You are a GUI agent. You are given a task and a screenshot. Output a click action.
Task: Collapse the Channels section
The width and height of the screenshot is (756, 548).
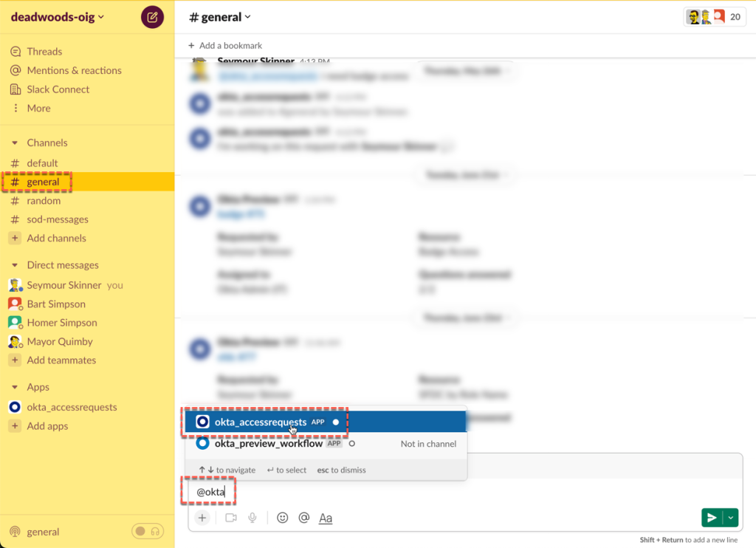(x=15, y=143)
